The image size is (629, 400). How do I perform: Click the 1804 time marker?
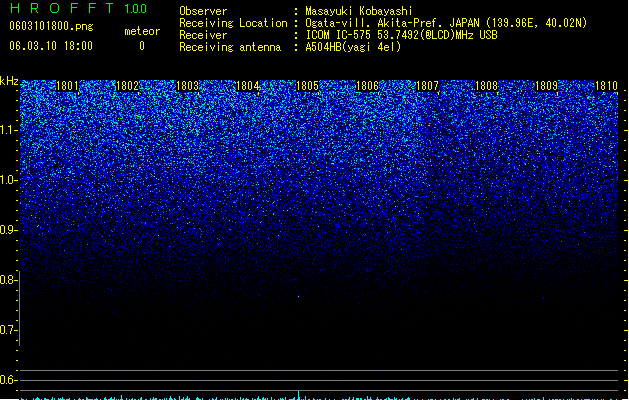[248, 86]
